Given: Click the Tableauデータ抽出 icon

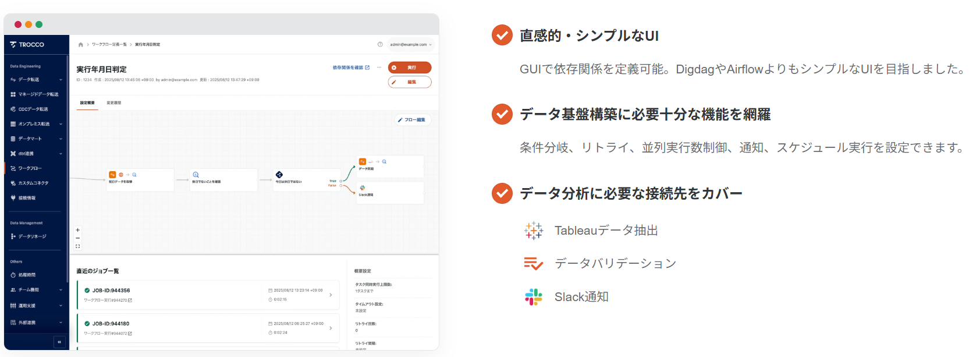Looking at the screenshot, I should 534,231.
